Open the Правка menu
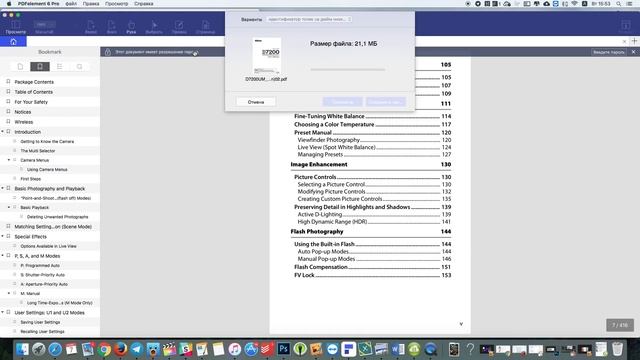The width and height of the screenshot is (640, 360). pos(91,4)
